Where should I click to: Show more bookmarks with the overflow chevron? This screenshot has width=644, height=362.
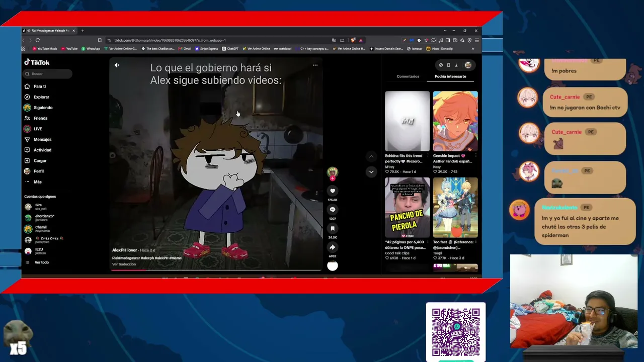473,49
